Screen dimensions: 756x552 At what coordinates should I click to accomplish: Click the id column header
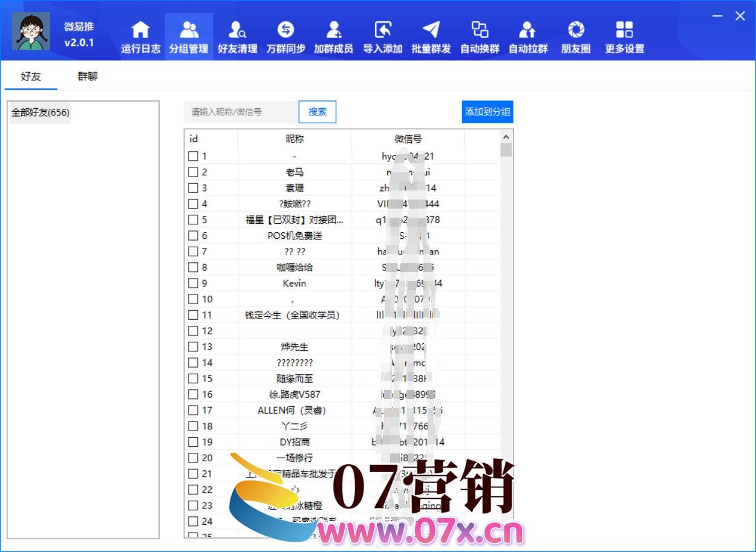coord(212,139)
